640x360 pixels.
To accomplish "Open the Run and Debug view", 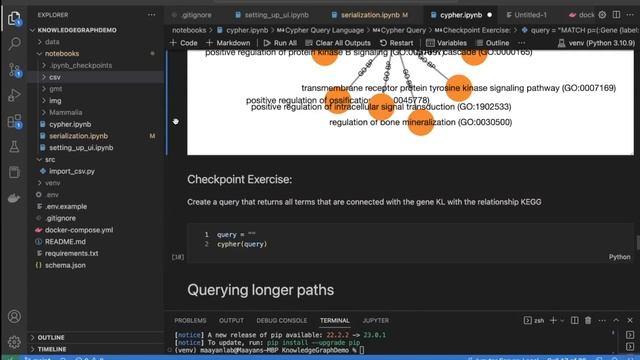I will point(14,95).
